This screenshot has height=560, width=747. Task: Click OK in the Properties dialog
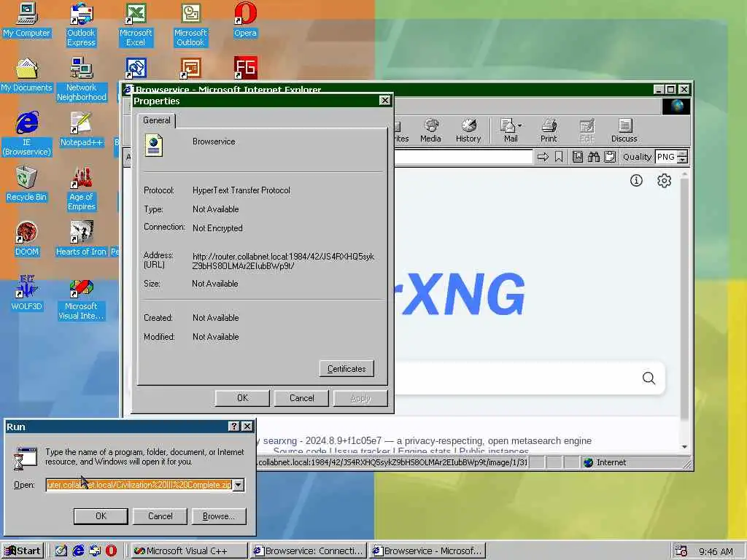(x=242, y=397)
